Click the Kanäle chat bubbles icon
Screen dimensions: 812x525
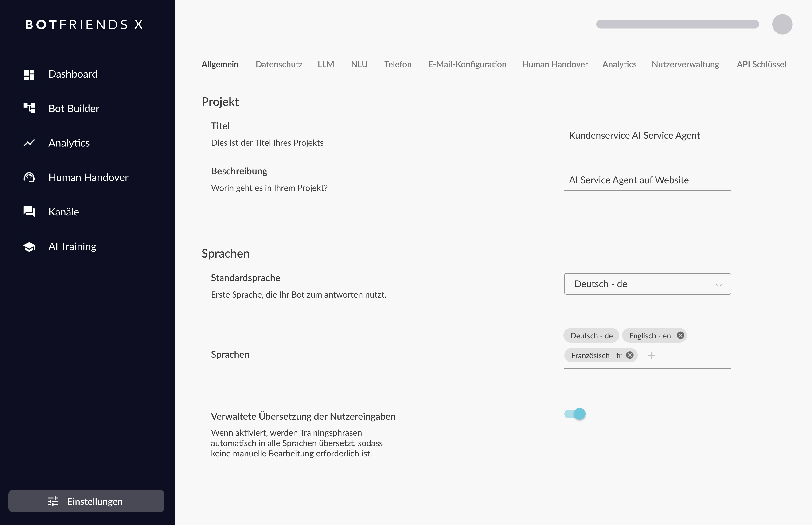(x=29, y=212)
